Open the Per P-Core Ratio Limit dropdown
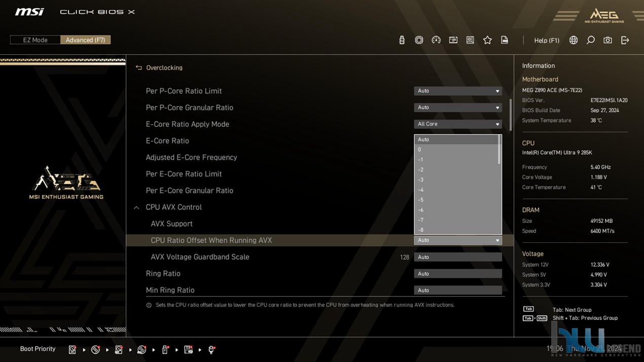The height and width of the screenshot is (362, 644). [x=458, y=91]
